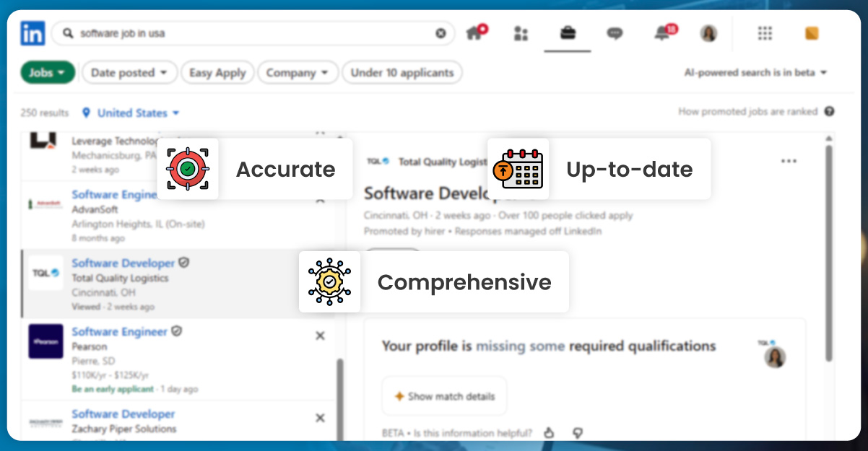The height and width of the screenshot is (451, 868).
Task: Open the Notifications bell icon
Action: click(662, 33)
